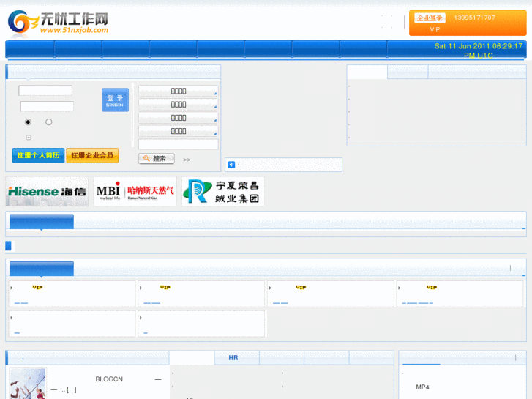This screenshot has height=399, width=532.
Task: Click the keyword field above 搜索 button
Action: click(x=179, y=144)
